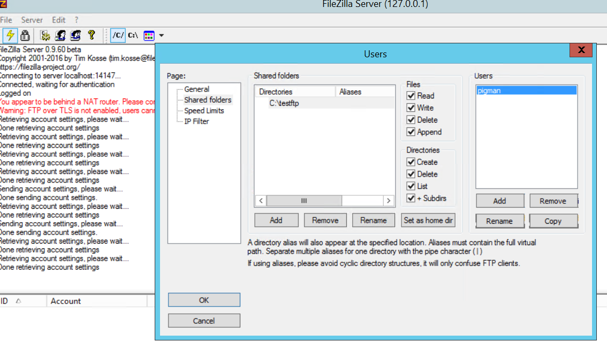Click OK in Users dialog
The image size is (607, 364).
204,300
